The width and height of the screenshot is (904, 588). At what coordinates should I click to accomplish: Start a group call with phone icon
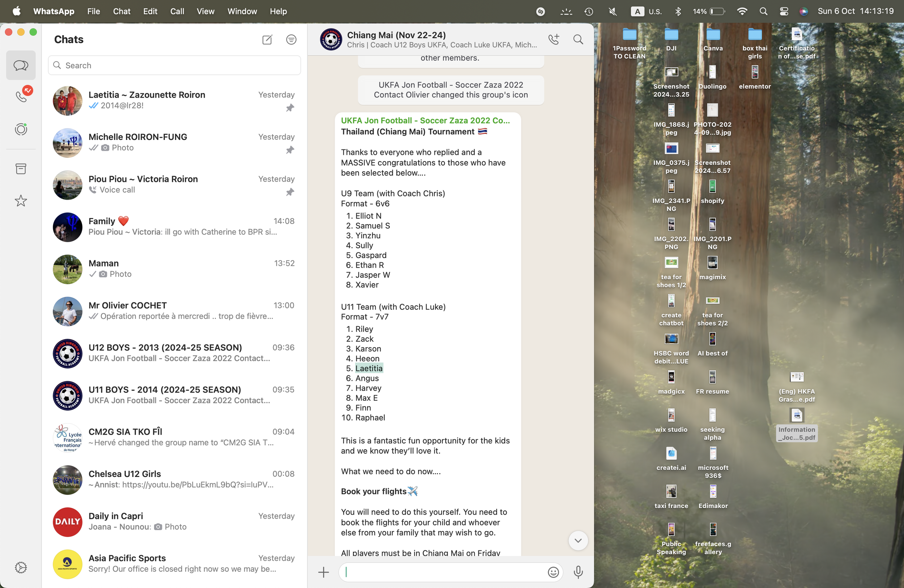[554, 39]
